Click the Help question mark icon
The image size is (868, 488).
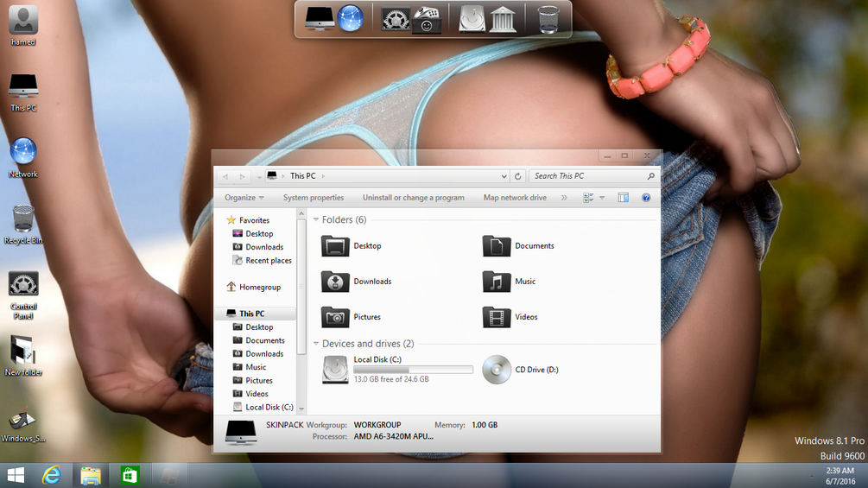coord(645,198)
